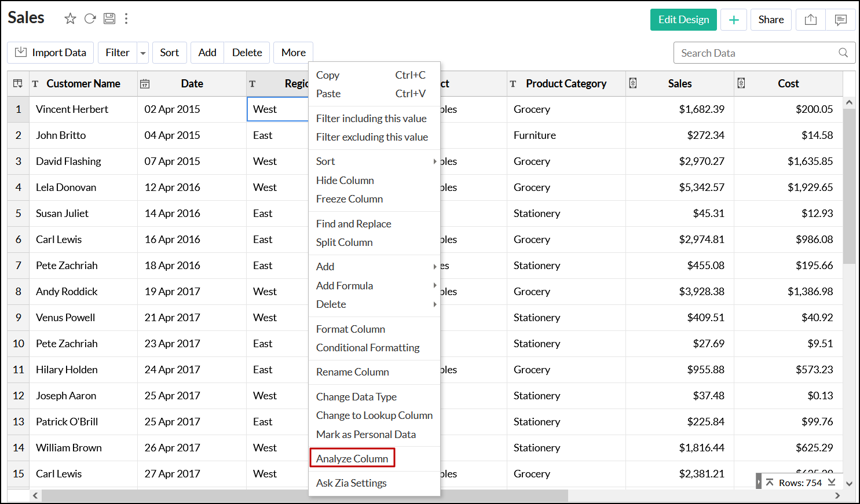This screenshot has height=504, width=860.
Task: Mark the Sales table as favorite with the star icon
Action: pos(70,19)
